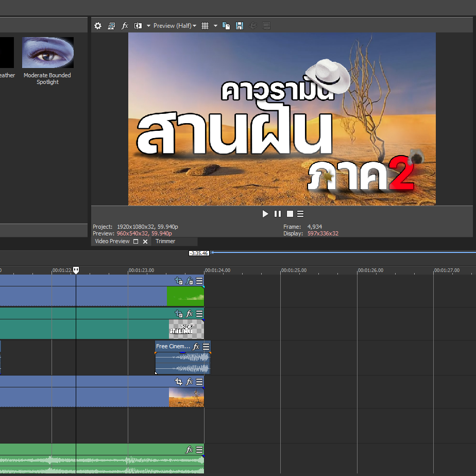Click Preview on External Monitor icon
This screenshot has height=476, width=476.
(111, 26)
